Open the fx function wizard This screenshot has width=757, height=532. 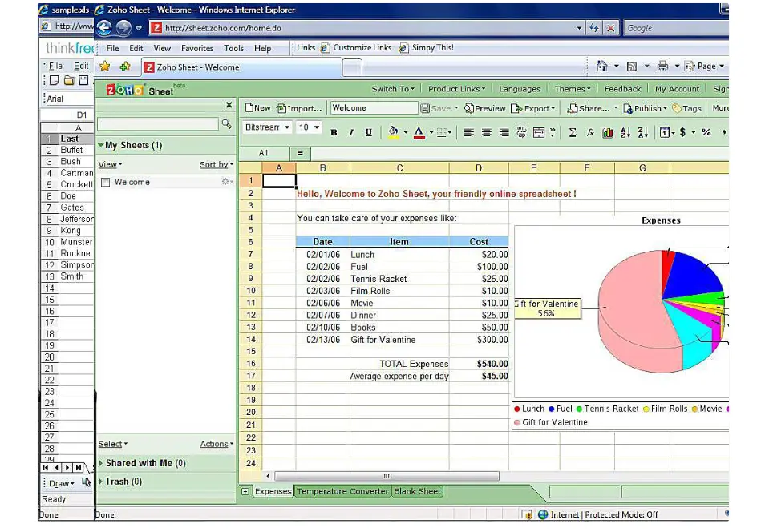pos(590,132)
